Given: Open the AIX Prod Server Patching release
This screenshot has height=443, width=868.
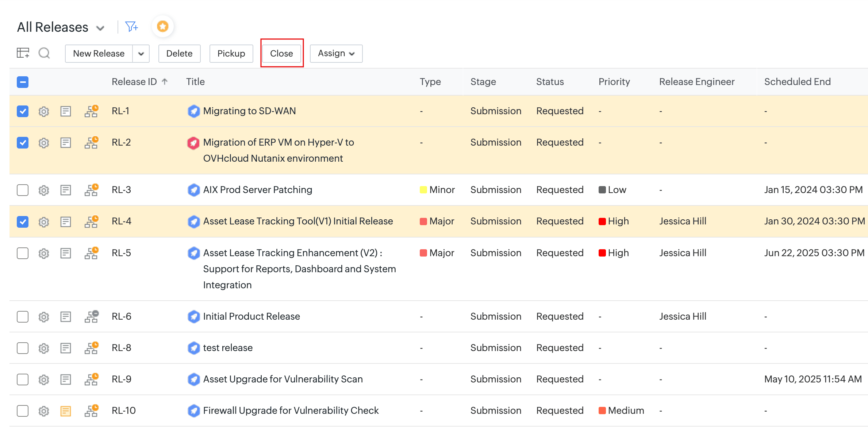Looking at the screenshot, I should coord(257,190).
